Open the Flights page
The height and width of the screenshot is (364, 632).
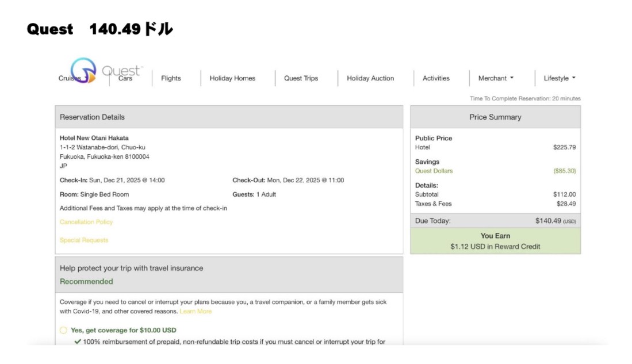point(171,78)
